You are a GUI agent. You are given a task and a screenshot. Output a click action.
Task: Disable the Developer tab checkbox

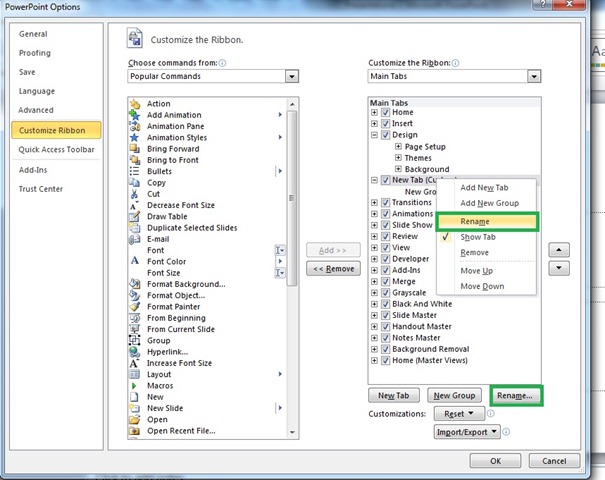(x=385, y=259)
